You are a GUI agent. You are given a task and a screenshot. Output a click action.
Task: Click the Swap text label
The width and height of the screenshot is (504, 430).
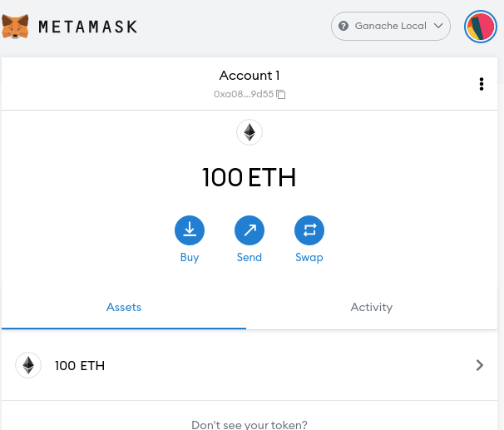coord(309,258)
